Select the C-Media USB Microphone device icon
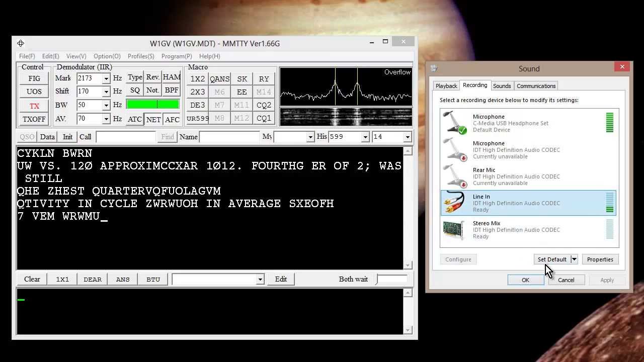644x362 pixels. 455,123
